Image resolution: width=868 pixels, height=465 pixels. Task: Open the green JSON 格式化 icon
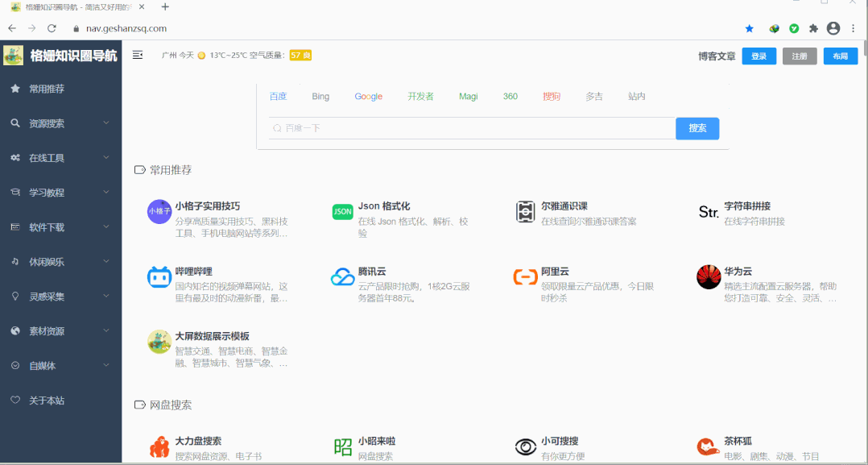tap(343, 212)
